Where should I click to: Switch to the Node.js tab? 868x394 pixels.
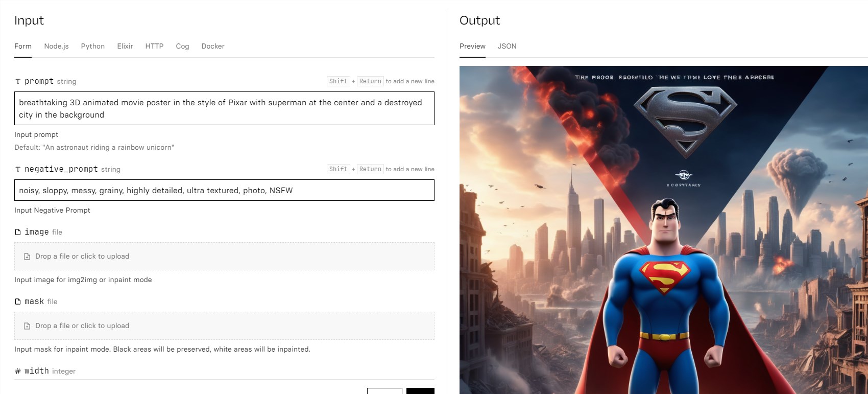tap(56, 46)
